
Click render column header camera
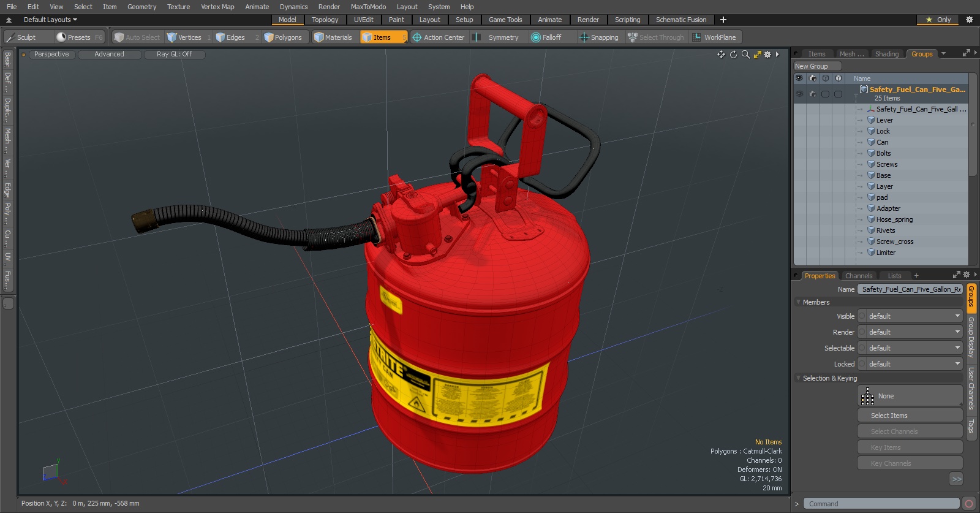coord(813,78)
